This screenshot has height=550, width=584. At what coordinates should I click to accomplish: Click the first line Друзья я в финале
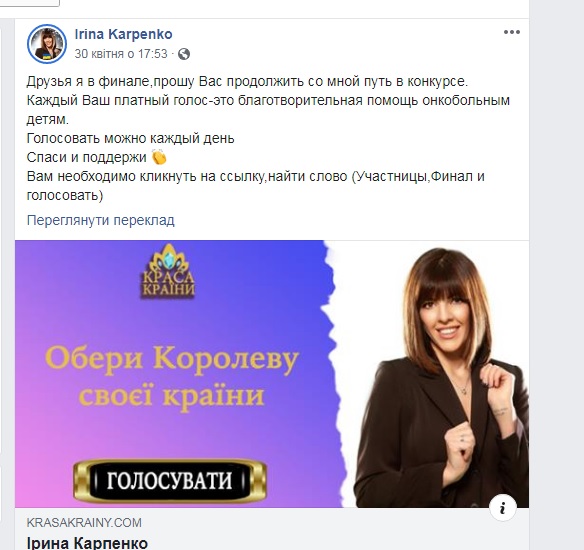click(x=247, y=81)
